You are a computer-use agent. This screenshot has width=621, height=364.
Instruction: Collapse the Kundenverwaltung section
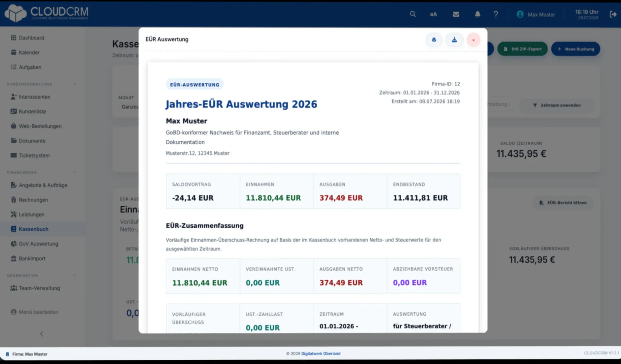(74, 84)
